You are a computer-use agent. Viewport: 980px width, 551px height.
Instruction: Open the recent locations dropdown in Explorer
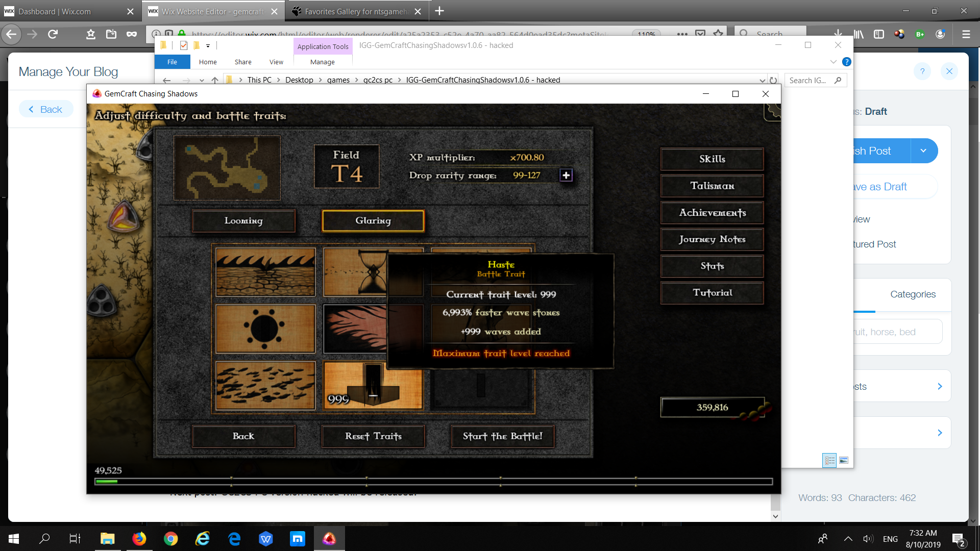[x=202, y=80]
